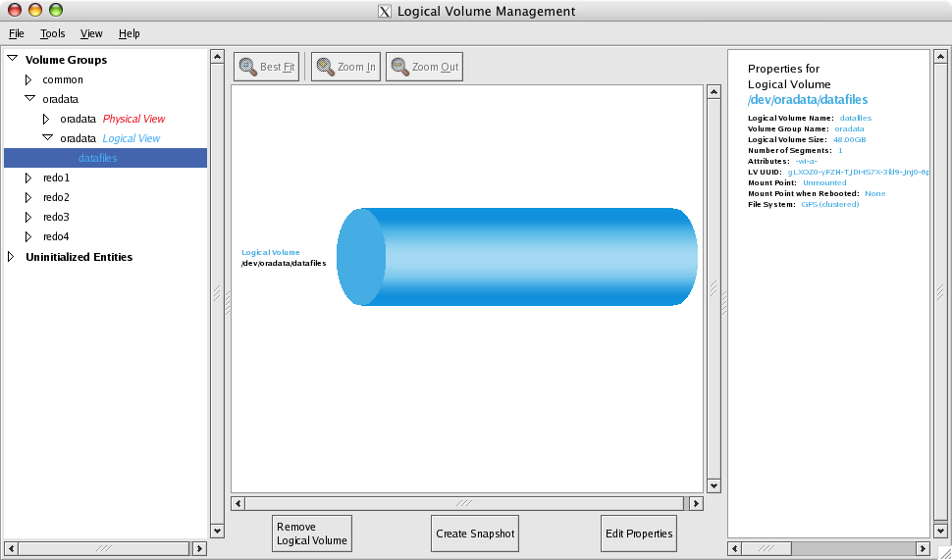Click the Best Fit magnifier button
The width and height of the screenshot is (952, 560).
[x=266, y=67]
